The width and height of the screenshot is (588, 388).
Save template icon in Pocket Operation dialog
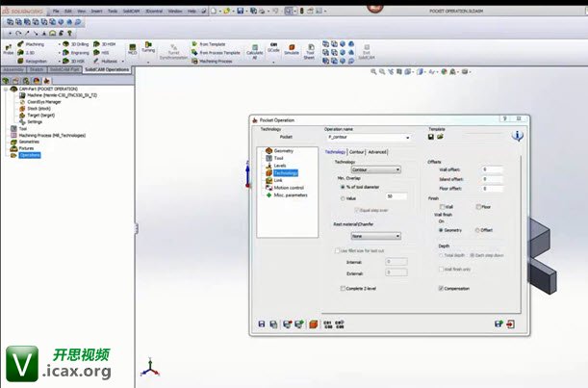coord(431,137)
